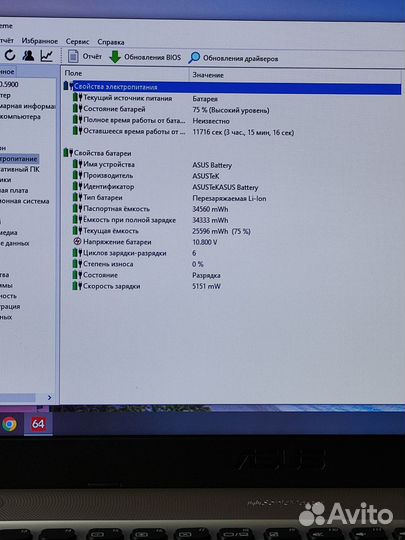Select the Свойства электропитания header row

pos(232,87)
